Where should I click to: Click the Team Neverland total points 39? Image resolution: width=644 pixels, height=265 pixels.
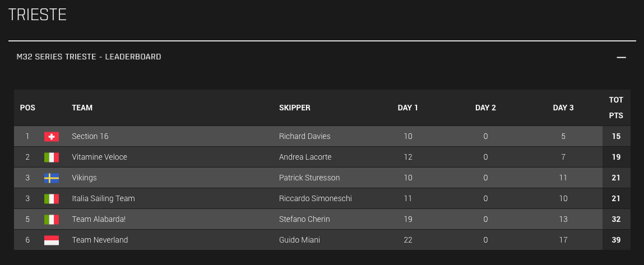(x=616, y=240)
